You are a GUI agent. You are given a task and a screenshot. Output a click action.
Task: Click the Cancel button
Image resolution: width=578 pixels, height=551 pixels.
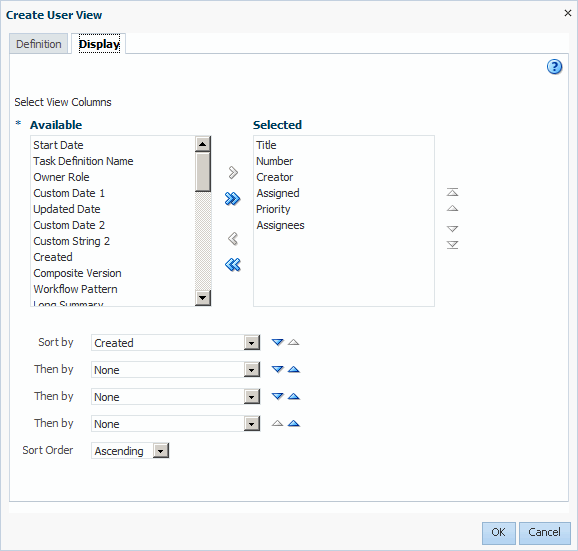point(544,533)
